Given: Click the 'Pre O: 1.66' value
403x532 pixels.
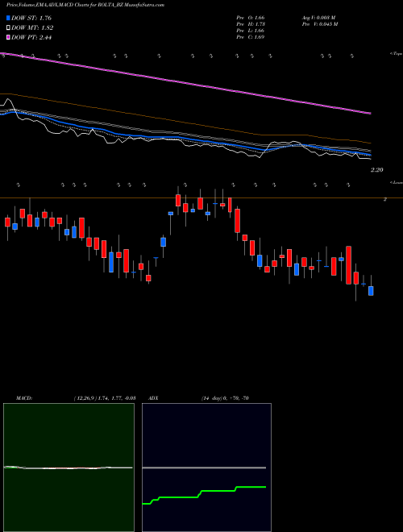Looking at the screenshot, I should coord(251,18).
